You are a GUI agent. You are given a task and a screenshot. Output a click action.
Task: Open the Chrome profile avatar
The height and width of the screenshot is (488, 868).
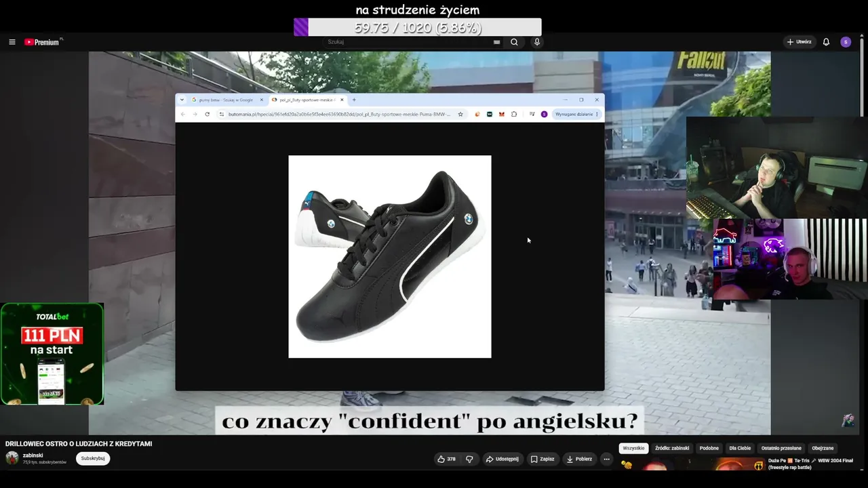tap(544, 114)
